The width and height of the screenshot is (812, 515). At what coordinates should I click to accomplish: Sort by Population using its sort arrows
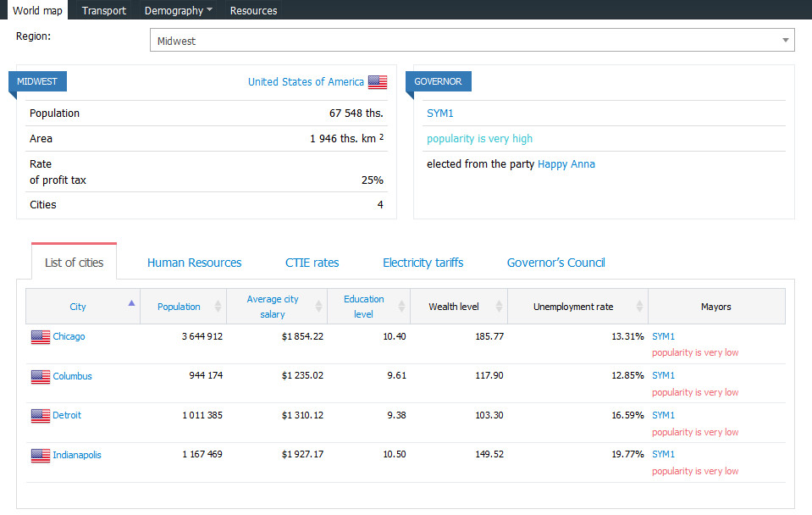(x=218, y=307)
